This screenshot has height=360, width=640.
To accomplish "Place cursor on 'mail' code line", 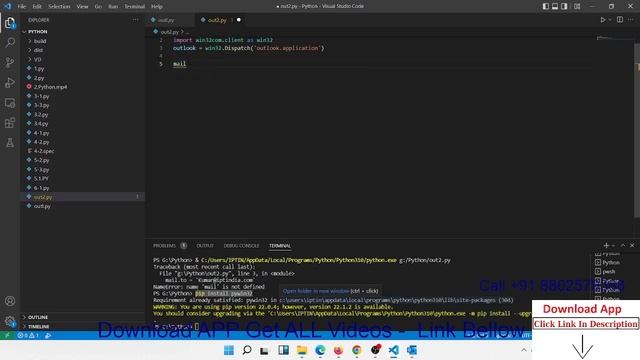I will click(179, 64).
